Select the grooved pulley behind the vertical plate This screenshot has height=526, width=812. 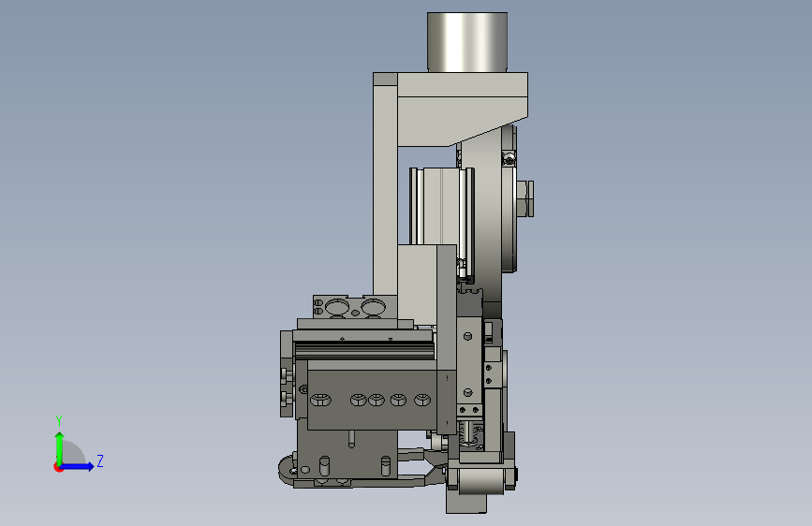click(x=442, y=207)
